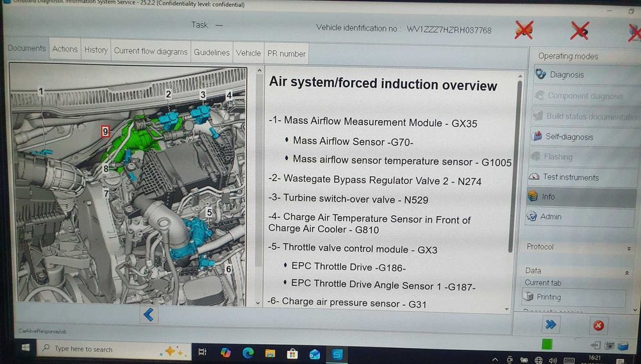Open Microsoft Store from taskbar

pos(292,354)
